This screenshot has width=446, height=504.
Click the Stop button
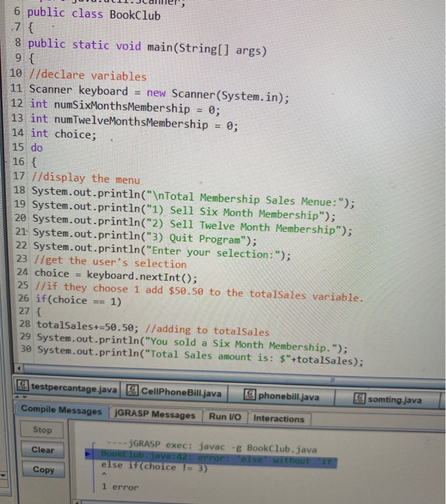(42, 430)
